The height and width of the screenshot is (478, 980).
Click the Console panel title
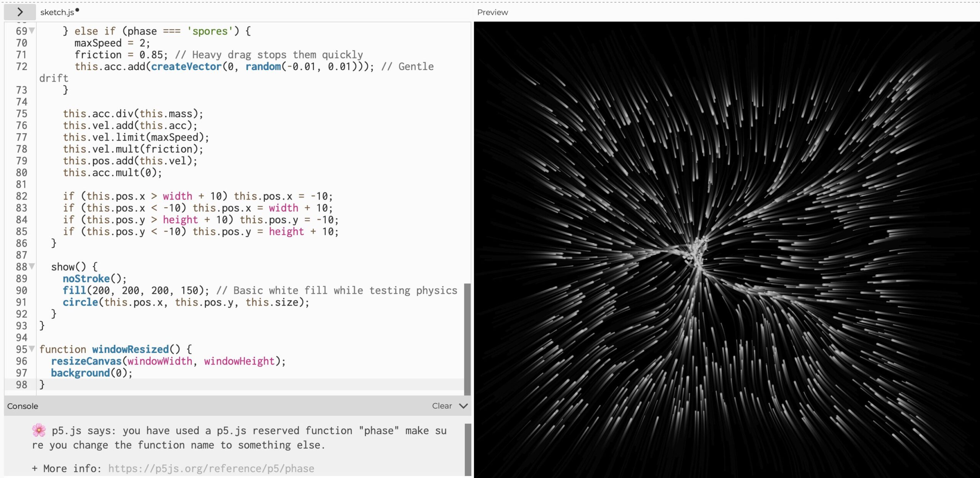pos(23,406)
